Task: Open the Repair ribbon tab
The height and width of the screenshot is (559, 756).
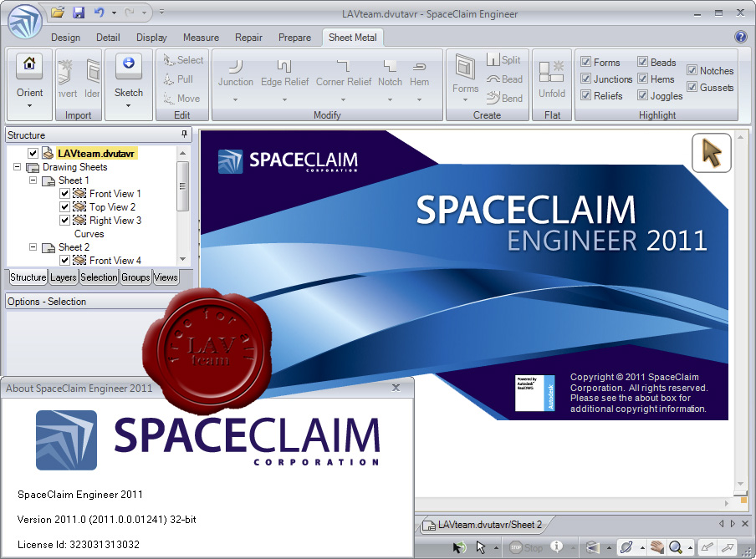Action: pos(248,37)
